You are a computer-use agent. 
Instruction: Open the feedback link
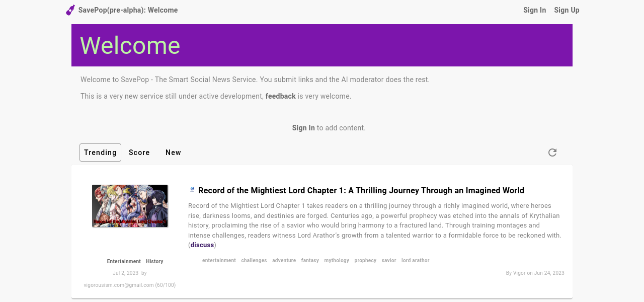[280, 96]
